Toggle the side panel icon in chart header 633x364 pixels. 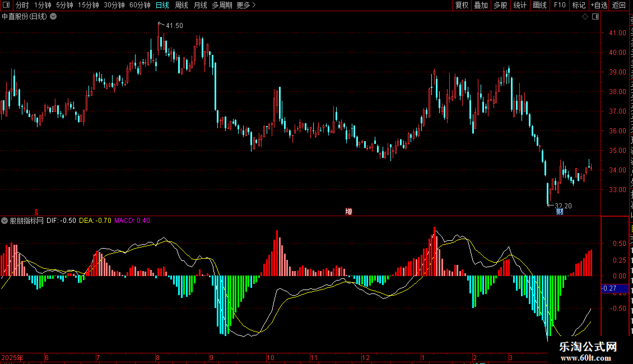click(x=595, y=17)
